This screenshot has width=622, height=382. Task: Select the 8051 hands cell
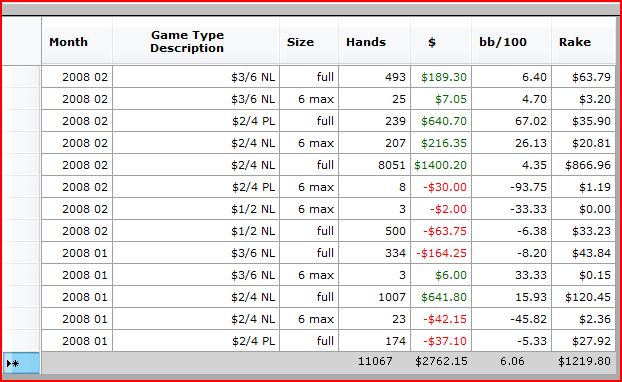click(x=374, y=165)
